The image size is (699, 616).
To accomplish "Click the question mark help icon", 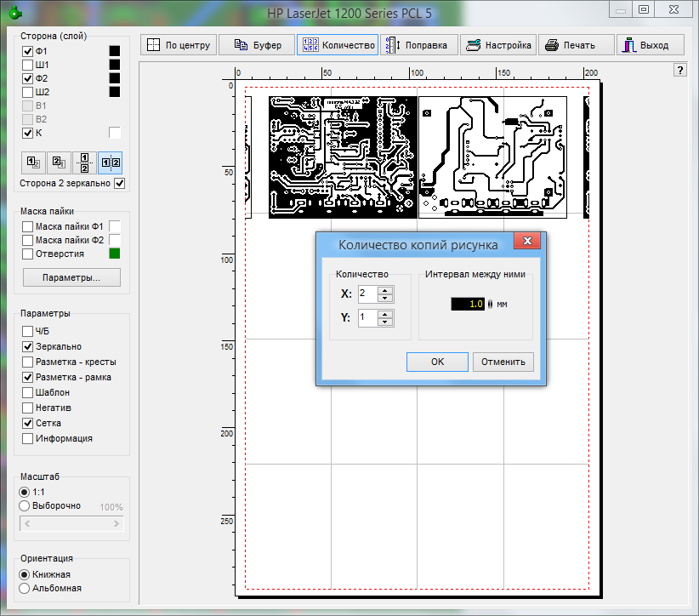I will click(x=679, y=70).
